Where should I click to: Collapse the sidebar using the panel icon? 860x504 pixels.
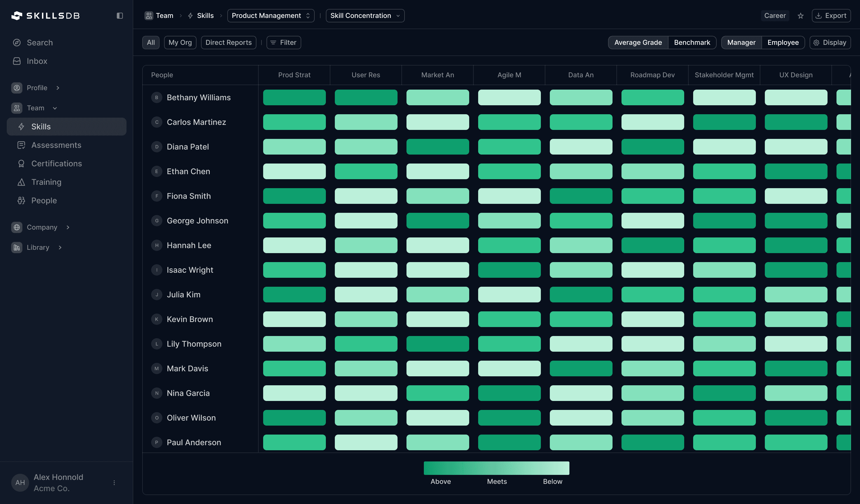click(x=120, y=16)
